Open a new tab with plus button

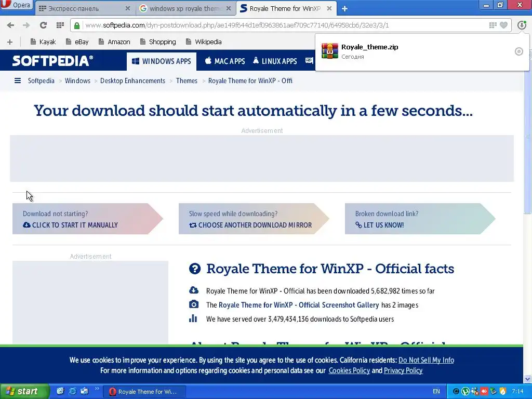pyautogui.click(x=344, y=9)
